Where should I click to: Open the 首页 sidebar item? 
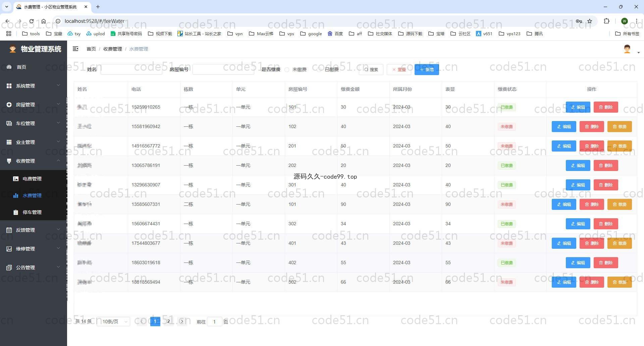point(21,67)
